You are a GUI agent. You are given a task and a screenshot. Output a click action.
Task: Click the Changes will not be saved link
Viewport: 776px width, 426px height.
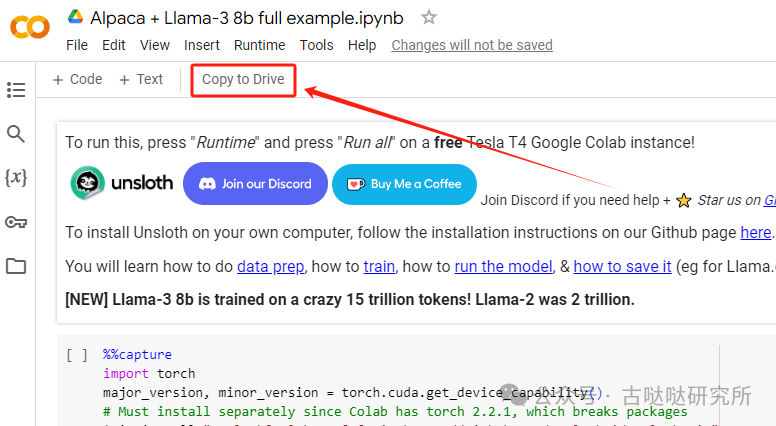point(472,45)
